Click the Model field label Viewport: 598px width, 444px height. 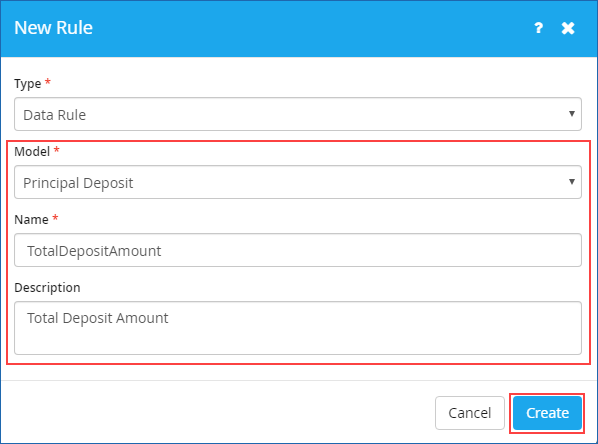click(32, 151)
